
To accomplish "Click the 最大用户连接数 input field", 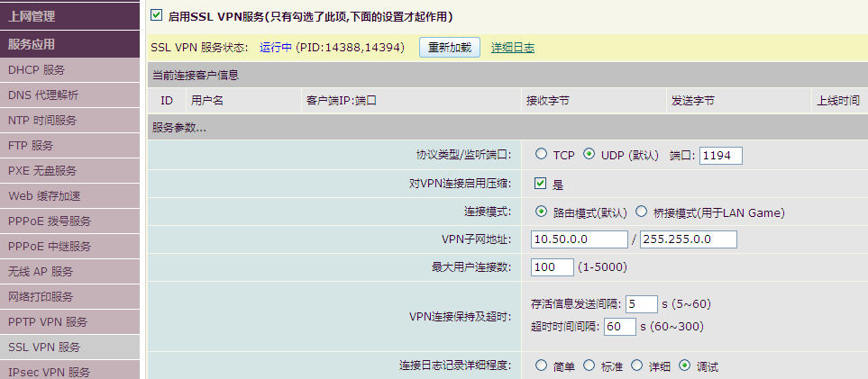I will (x=553, y=267).
